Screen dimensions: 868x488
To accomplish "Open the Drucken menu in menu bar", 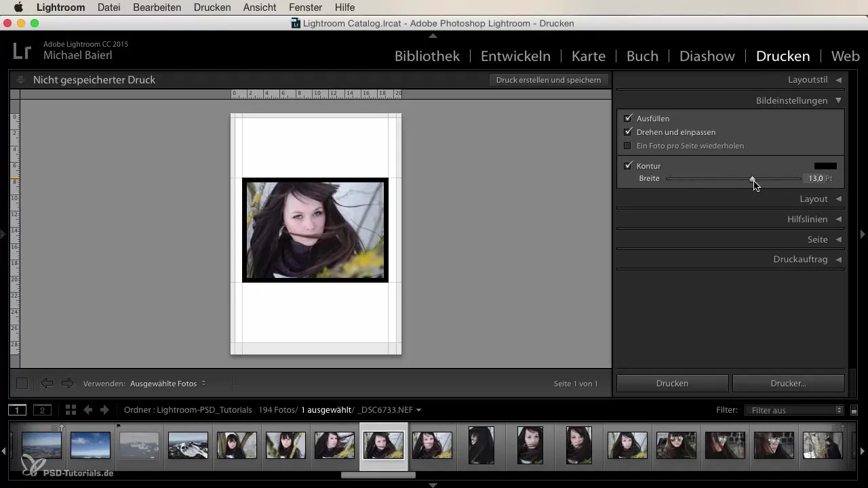I will point(212,7).
